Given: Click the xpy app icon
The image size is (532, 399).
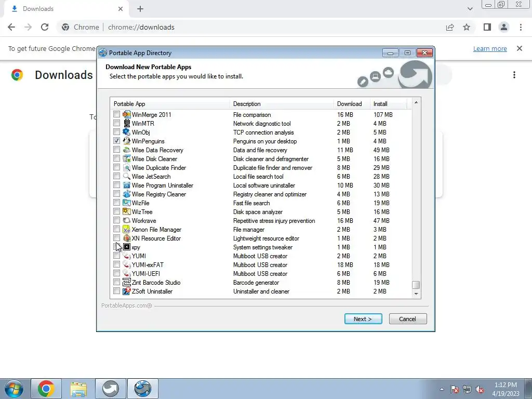Looking at the screenshot, I should click(127, 247).
